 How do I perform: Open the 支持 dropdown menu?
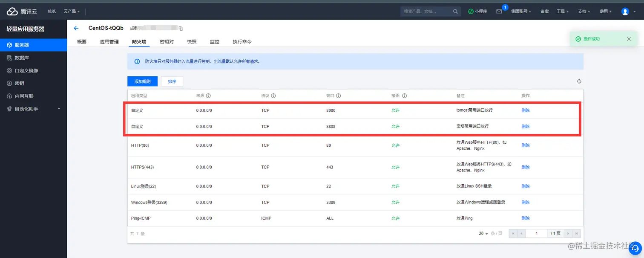pyautogui.click(x=584, y=12)
